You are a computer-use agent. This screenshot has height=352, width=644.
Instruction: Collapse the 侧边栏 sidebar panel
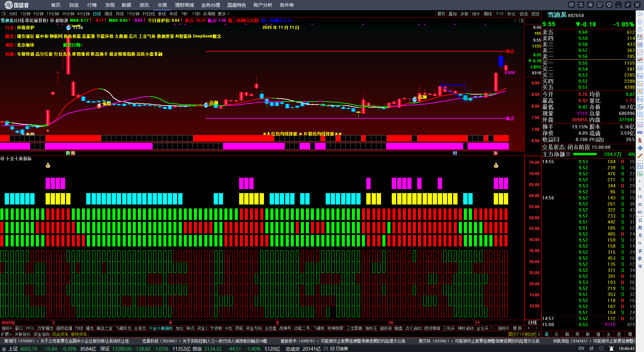[x=533, y=334]
